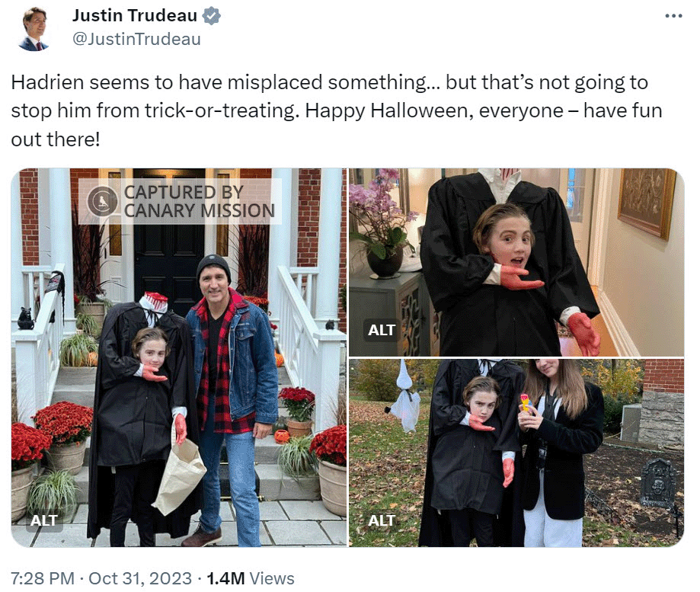This screenshot has width=700, height=592.
Task: Click the 7:28 PM Oct 31, 2023 timestamp
Action: [x=101, y=578]
